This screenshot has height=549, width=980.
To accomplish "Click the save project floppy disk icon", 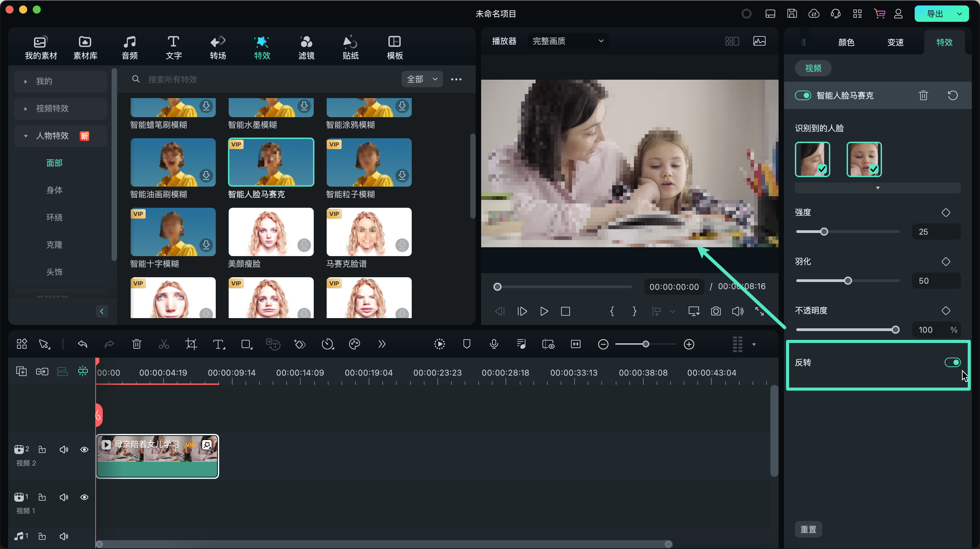I will click(792, 14).
